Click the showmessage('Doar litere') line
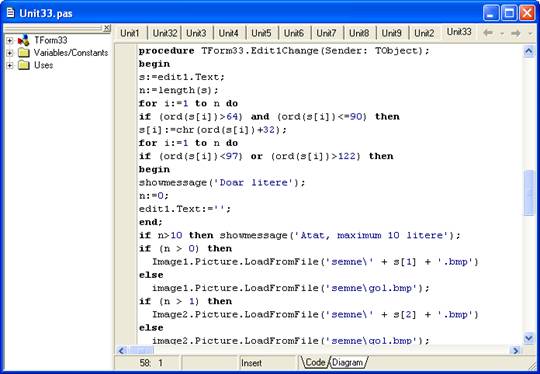 (222, 183)
